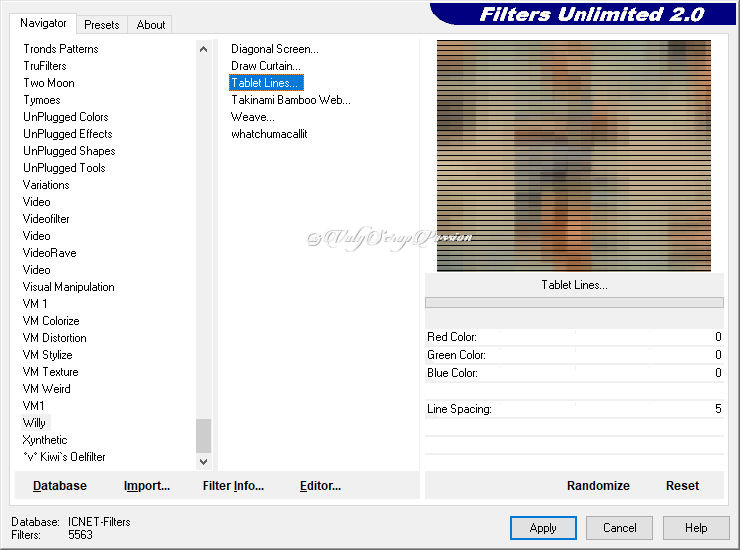
Task: Choose Diagonal Screen... filter
Action: [275, 49]
